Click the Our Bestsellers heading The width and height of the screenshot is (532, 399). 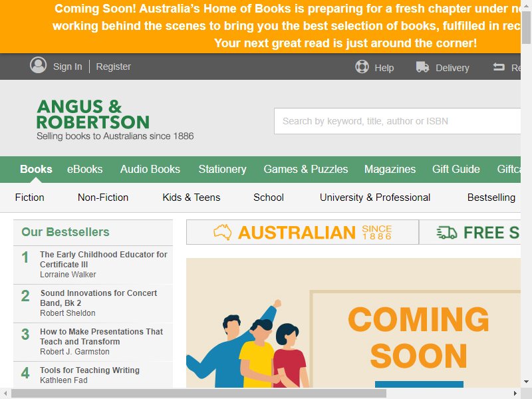pos(65,232)
